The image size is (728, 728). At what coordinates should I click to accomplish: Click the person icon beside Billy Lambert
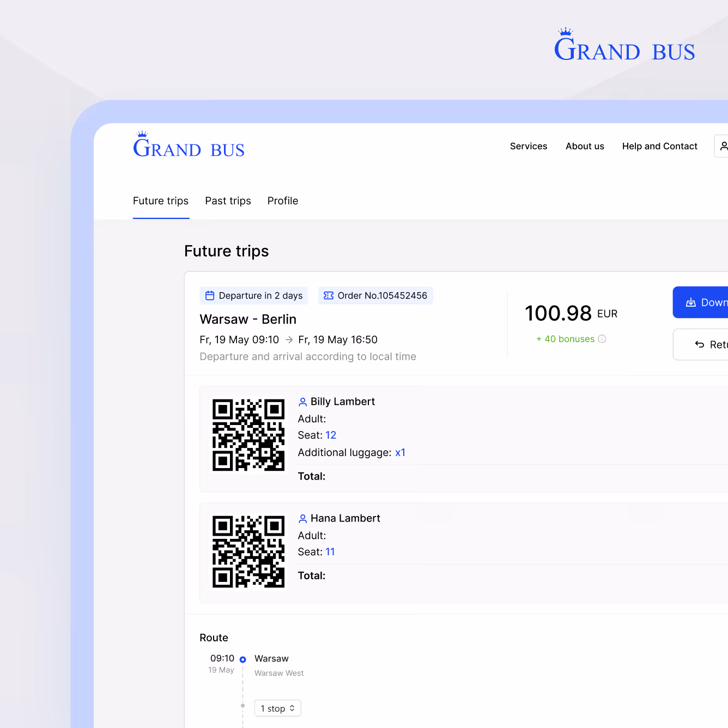click(303, 402)
